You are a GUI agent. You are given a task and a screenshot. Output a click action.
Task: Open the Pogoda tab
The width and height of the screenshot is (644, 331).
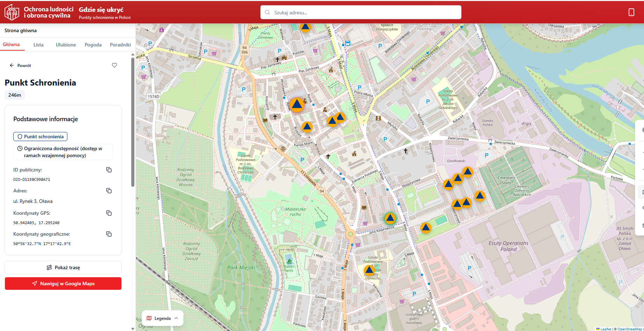pos(93,45)
